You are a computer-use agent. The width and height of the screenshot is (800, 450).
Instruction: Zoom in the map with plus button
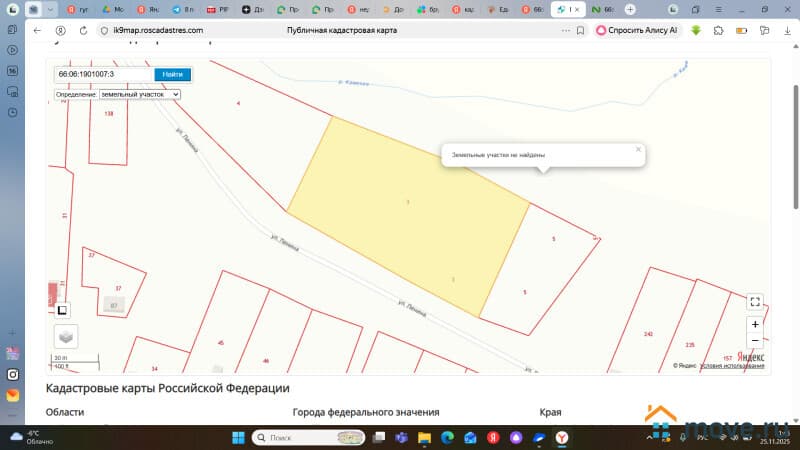(x=755, y=324)
